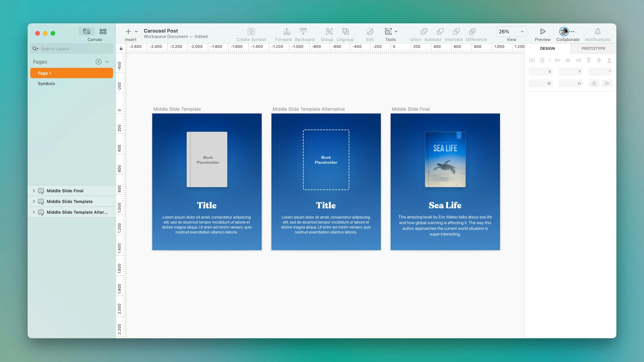Switch pages panel to grid view
This screenshot has height=362, width=644.
[x=103, y=31]
